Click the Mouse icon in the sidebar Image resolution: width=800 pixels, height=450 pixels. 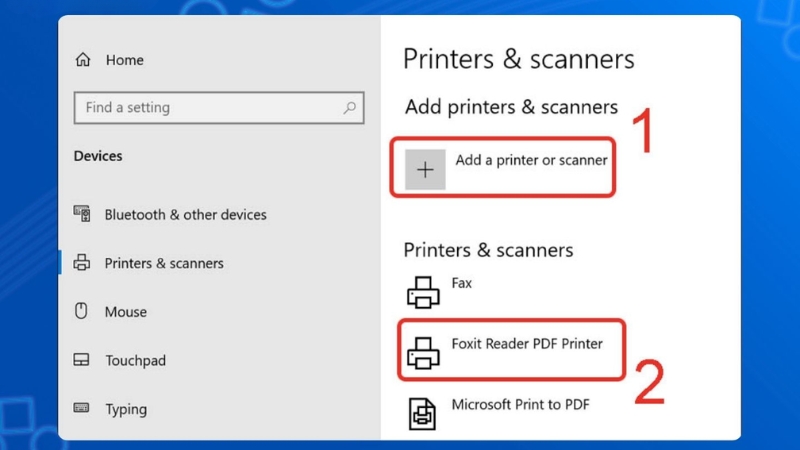82,312
